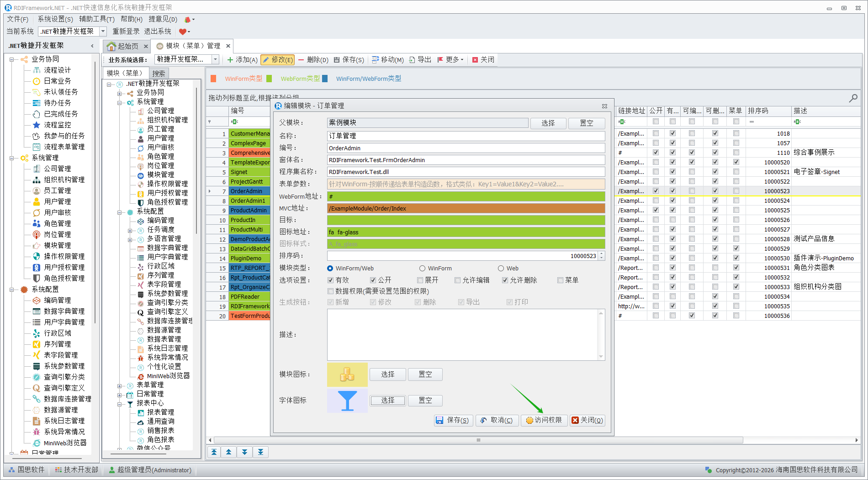Click the 流程监控 star icon in sidebar
The width and height of the screenshot is (868, 480).
[x=37, y=125]
